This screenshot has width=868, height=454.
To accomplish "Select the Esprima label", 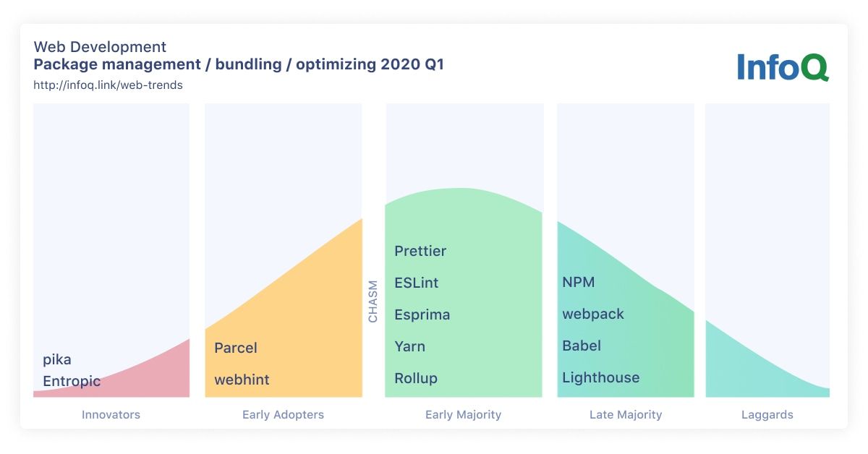I will [x=422, y=314].
